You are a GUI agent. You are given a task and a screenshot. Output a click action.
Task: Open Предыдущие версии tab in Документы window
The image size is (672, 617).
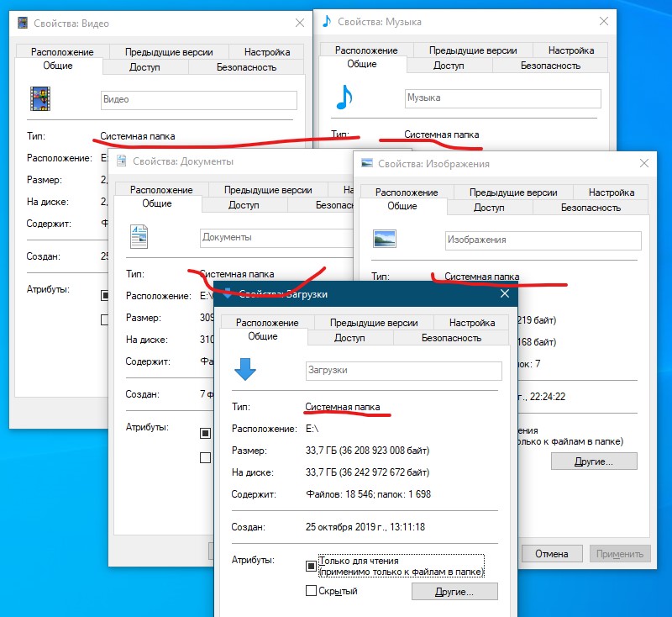pos(268,190)
